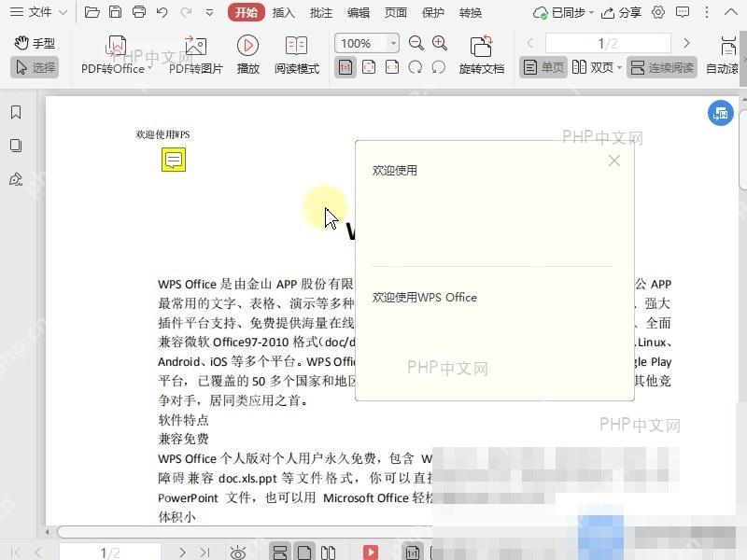
Task: Select fit page view icon
Action: click(x=369, y=67)
